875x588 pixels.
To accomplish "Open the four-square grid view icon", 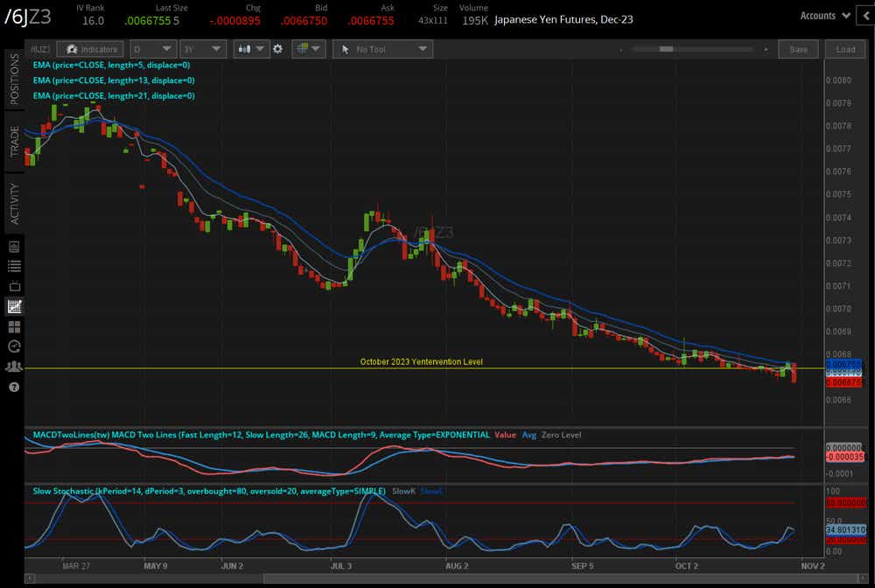I will (x=14, y=326).
